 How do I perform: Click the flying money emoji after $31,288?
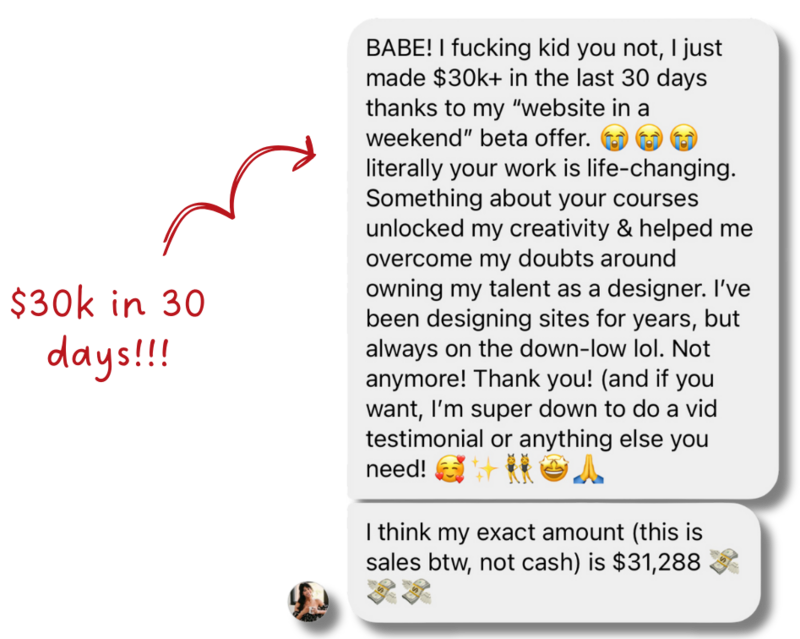pos(724,562)
